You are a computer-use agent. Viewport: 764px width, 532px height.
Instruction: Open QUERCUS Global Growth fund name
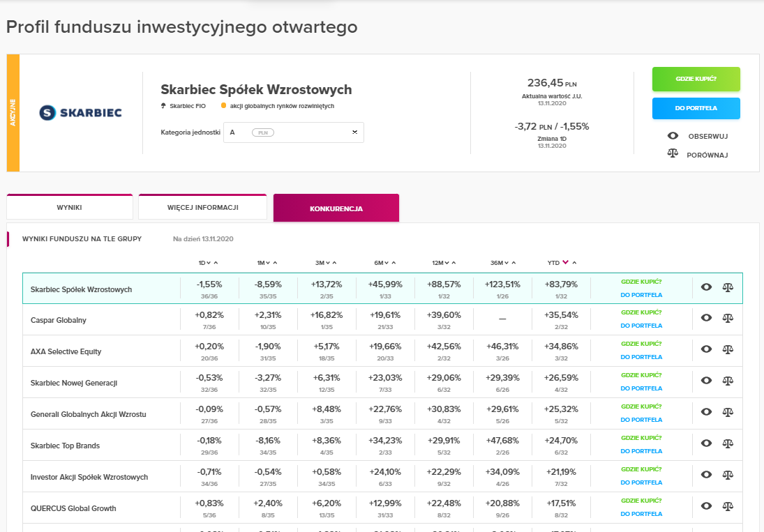73,508
